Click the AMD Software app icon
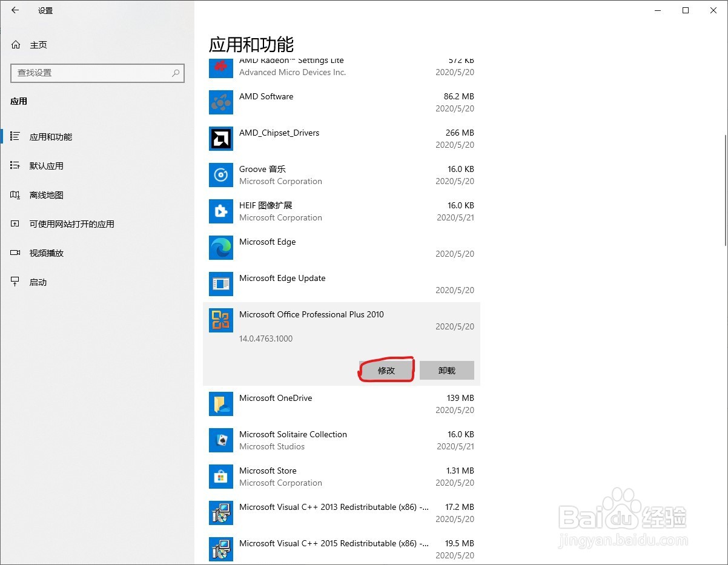The height and width of the screenshot is (565, 728). [x=221, y=102]
